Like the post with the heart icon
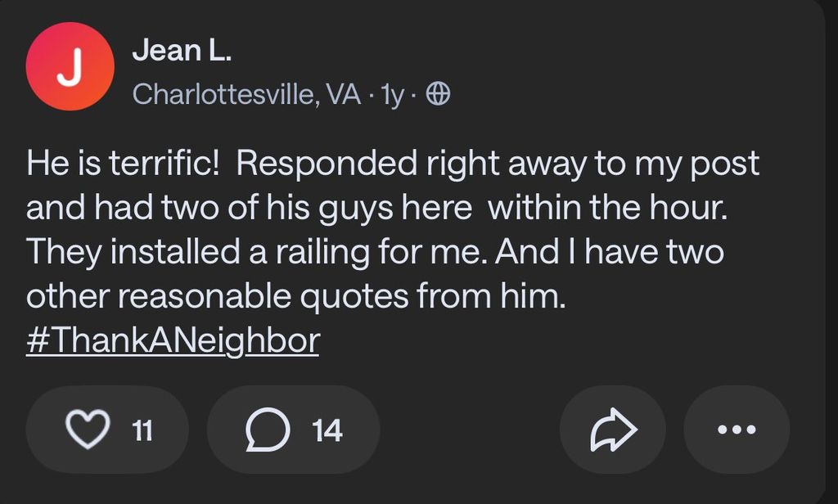838x504 pixels. point(88,430)
